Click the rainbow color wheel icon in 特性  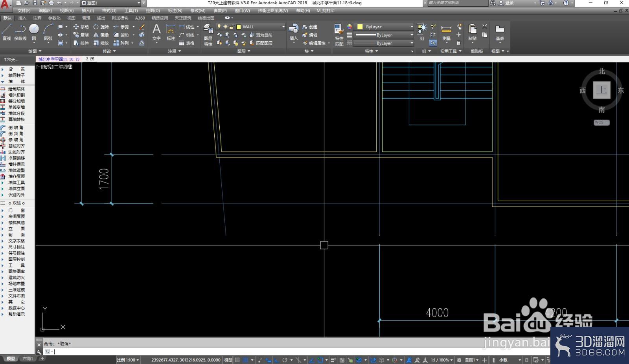pyautogui.click(x=349, y=27)
